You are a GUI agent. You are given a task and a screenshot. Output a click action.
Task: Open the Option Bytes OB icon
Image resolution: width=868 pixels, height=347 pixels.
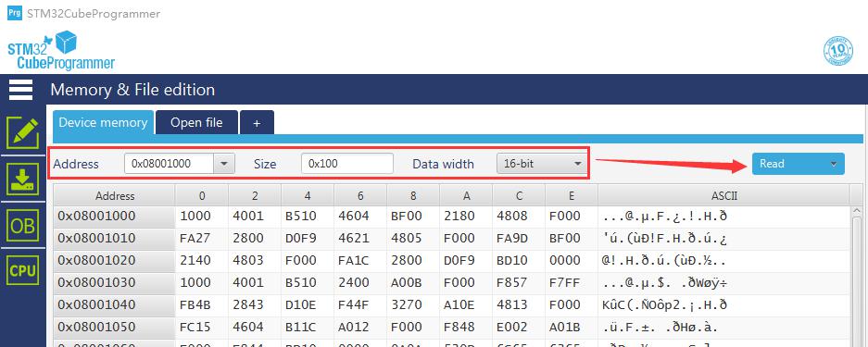click(23, 225)
